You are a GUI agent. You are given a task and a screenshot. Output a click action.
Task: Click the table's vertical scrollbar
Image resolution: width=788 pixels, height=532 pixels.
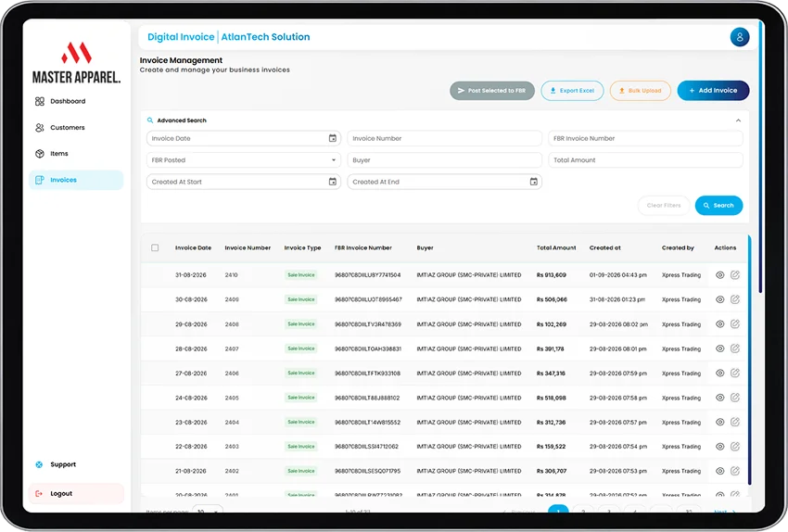(x=749, y=360)
